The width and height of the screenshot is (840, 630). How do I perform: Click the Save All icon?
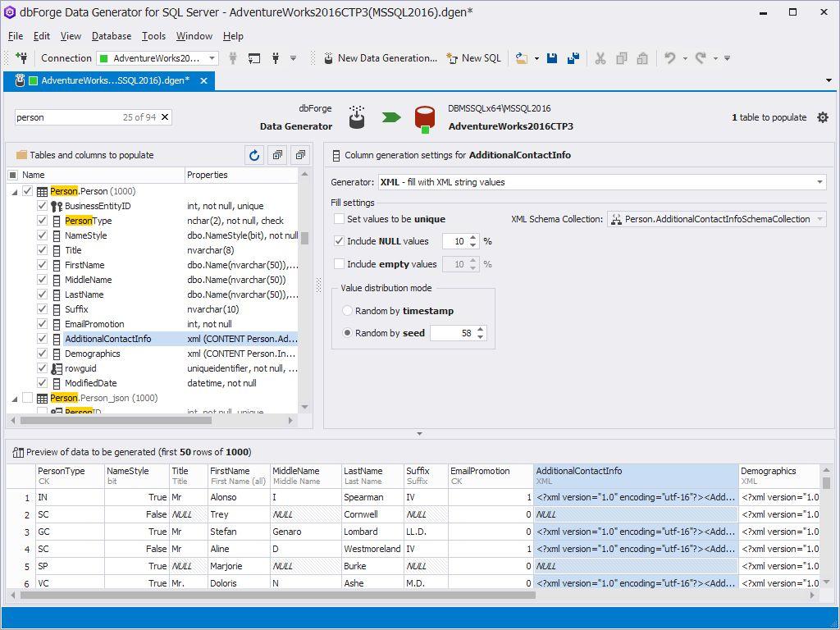(x=573, y=58)
